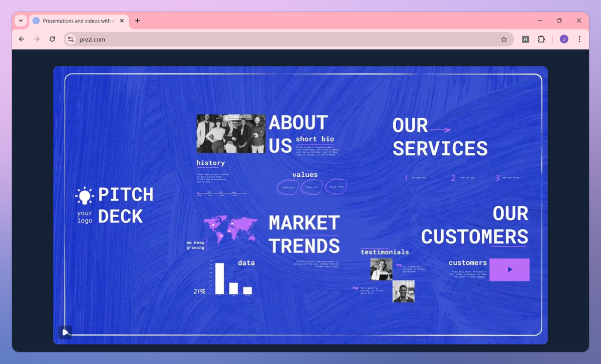Bookmark the page with the star icon
The height and width of the screenshot is (364, 601).
[x=504, y=39]
